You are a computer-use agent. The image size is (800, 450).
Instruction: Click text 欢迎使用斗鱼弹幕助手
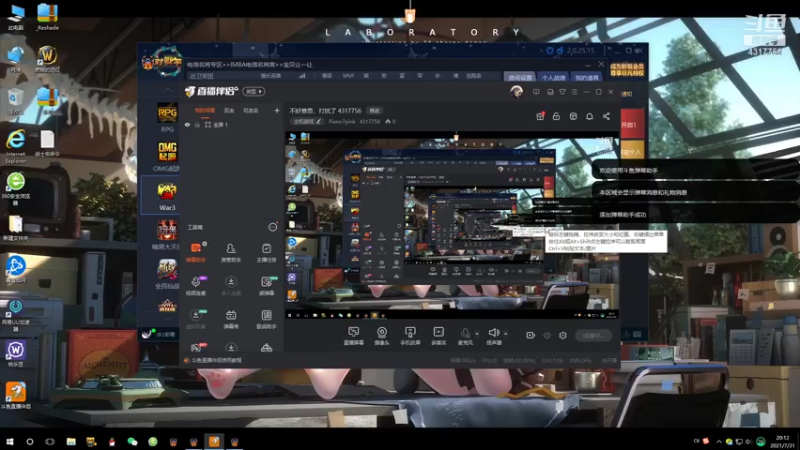(629, 170)
